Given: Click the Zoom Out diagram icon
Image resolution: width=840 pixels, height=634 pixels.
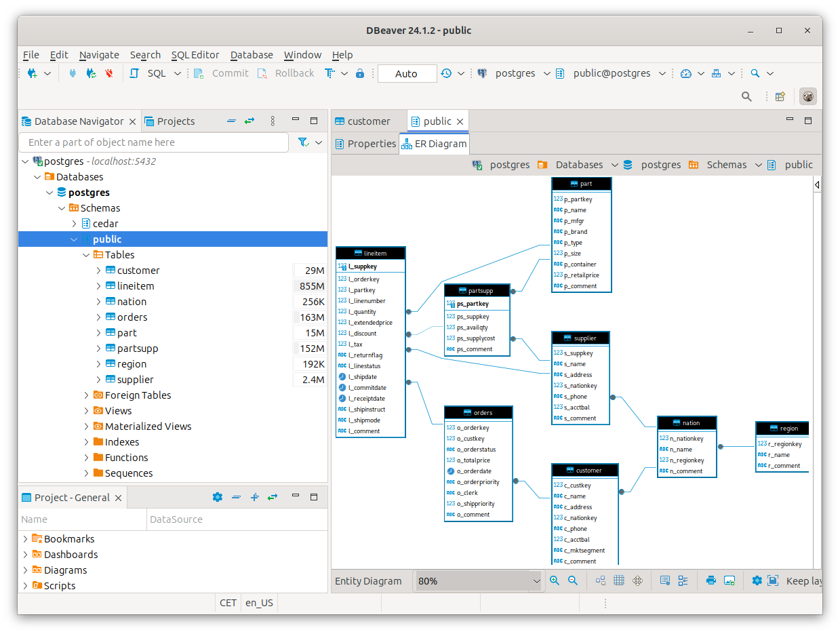Looking at the screenshot, I should (x=573, y=580).
